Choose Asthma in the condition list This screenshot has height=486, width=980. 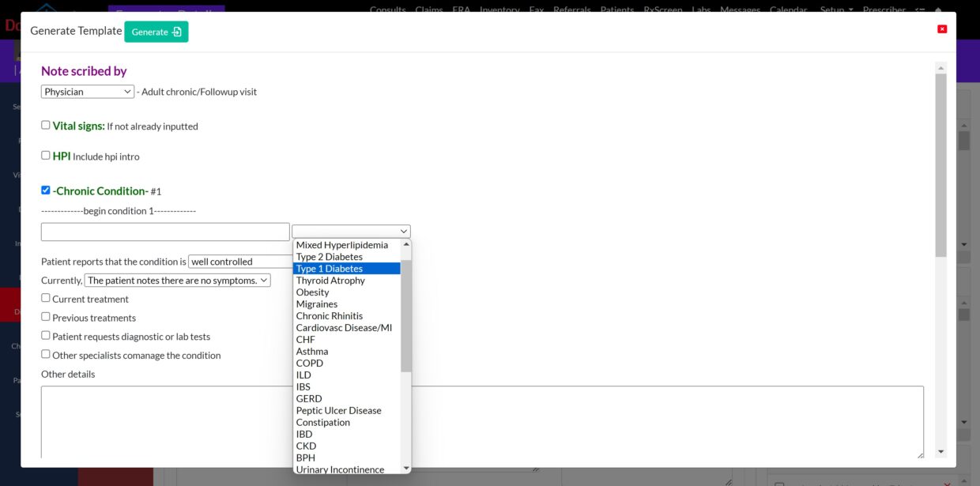click(312, 352)
